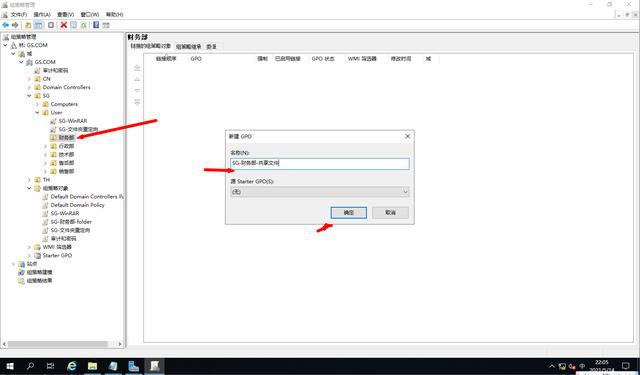Open the 窗口(W) menu
The image size is (640, 375).
[90, 15]
